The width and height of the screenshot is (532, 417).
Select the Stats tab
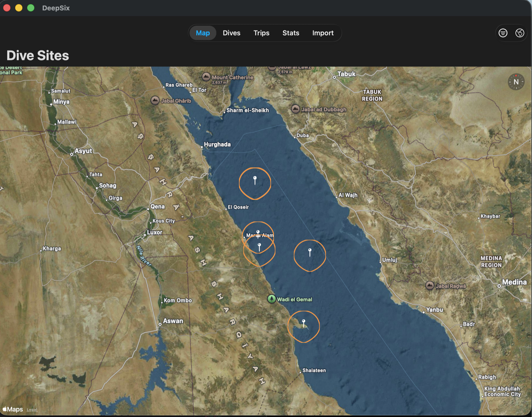point(291,33)
